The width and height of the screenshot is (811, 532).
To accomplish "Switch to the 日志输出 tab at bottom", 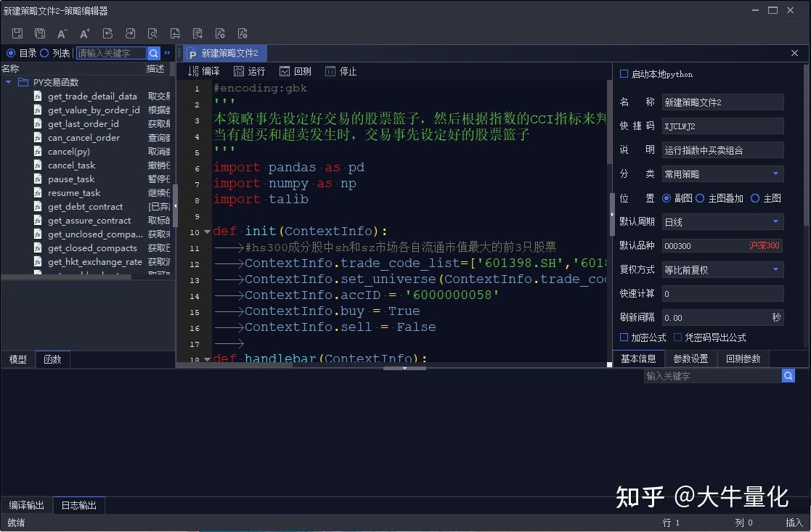I will [x=78, y=505].
